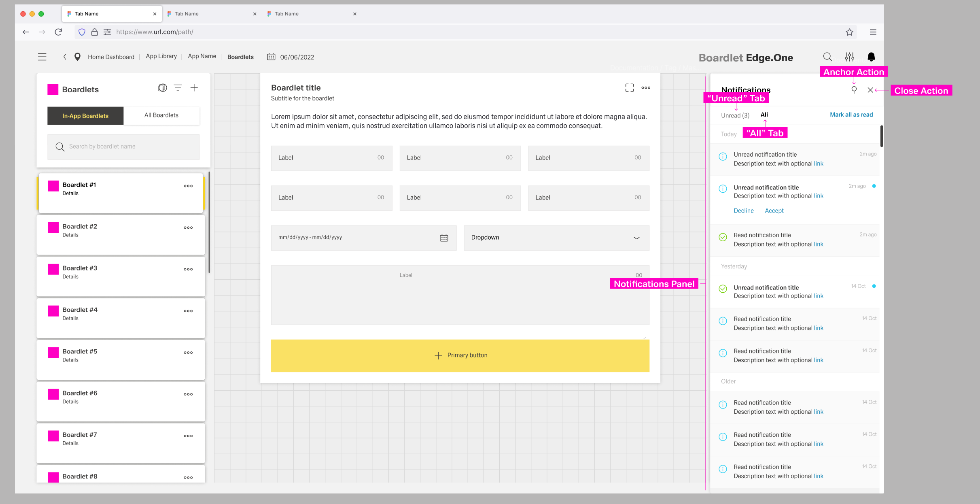Click the Search by boardlet name field

123,147
